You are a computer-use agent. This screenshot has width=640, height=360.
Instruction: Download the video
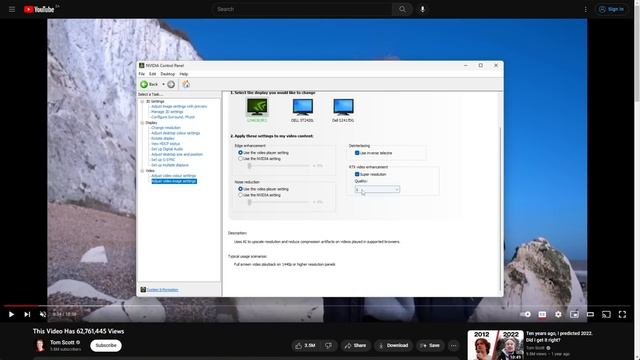393,346
